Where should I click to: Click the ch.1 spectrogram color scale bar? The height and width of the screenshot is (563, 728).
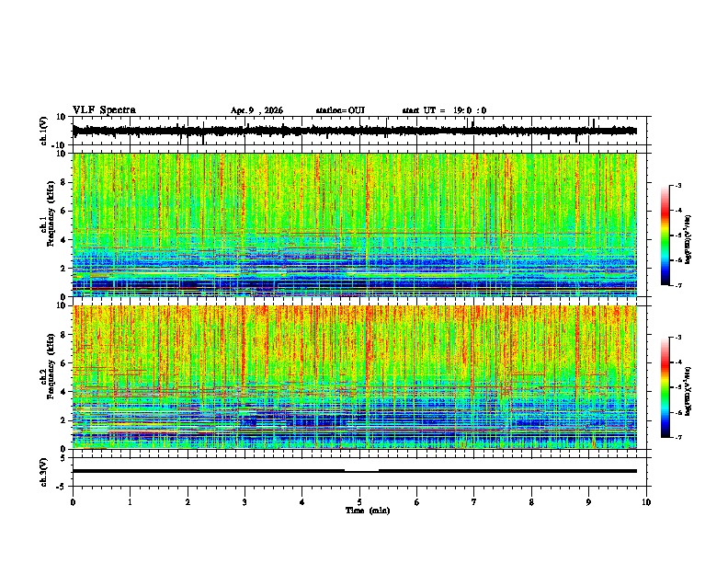click(665, 236)
